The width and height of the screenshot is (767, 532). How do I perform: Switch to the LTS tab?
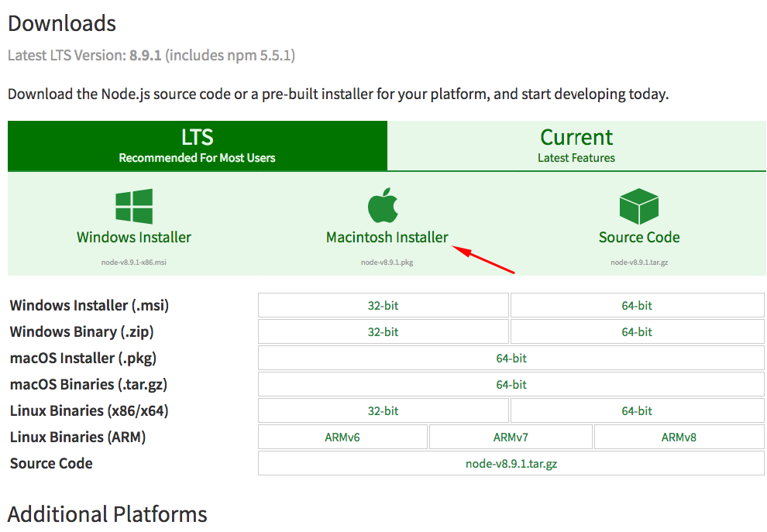click(197, 146)
